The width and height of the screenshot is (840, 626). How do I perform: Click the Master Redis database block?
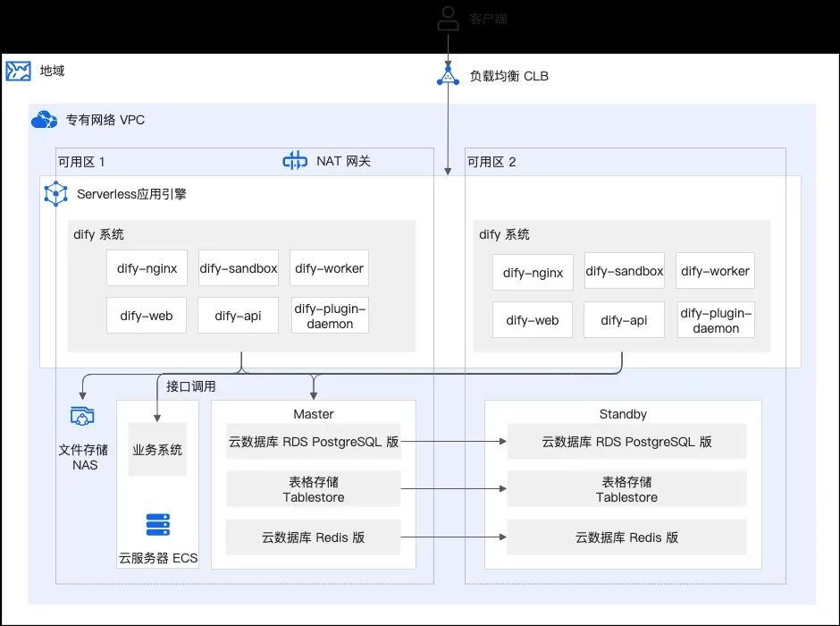314,537
